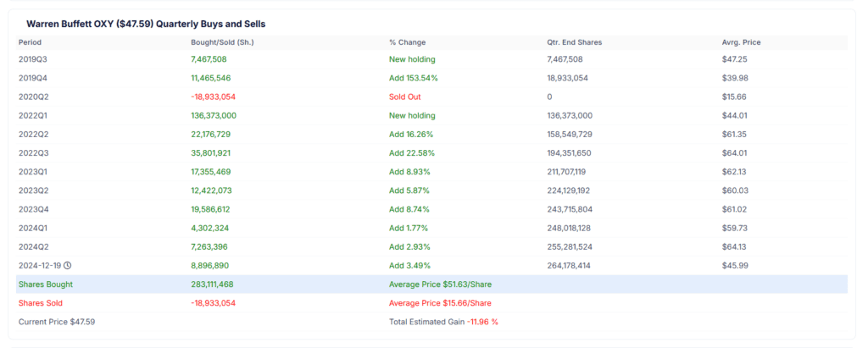Click the average price $44.01
The height and width of the screenshot is (348, 868).
click(735, 116)
